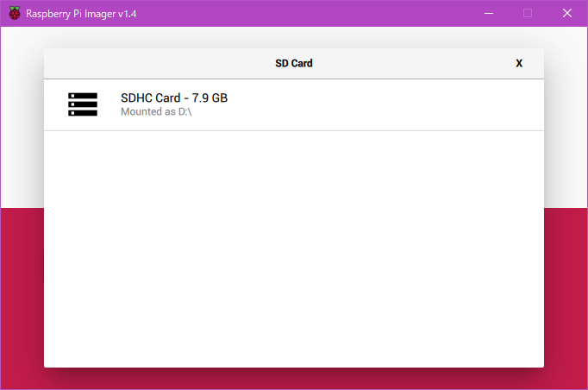Click the "Mounted as D:\" subtitle text
The height and width of the screenshot is (390, 588).
pyautogui.click(x=156, y=112)
